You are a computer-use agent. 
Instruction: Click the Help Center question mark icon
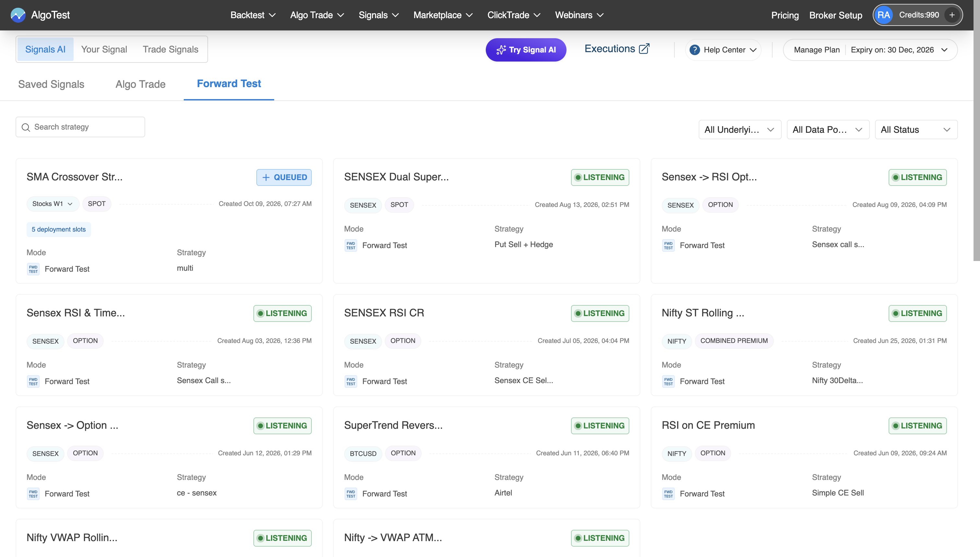point(694,50)
